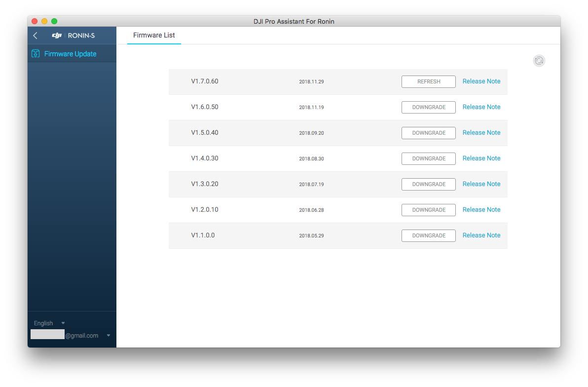The image size is (588, 387).
Task: Click version text V1.3.0.20
Action: click(x=205, y=184)
